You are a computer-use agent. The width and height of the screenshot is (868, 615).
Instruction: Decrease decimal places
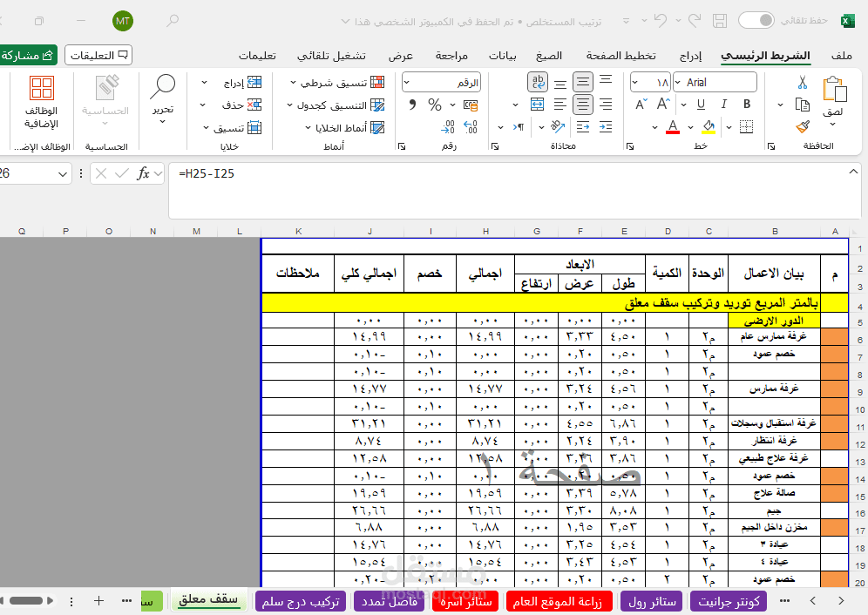click(x=447, y=127)
